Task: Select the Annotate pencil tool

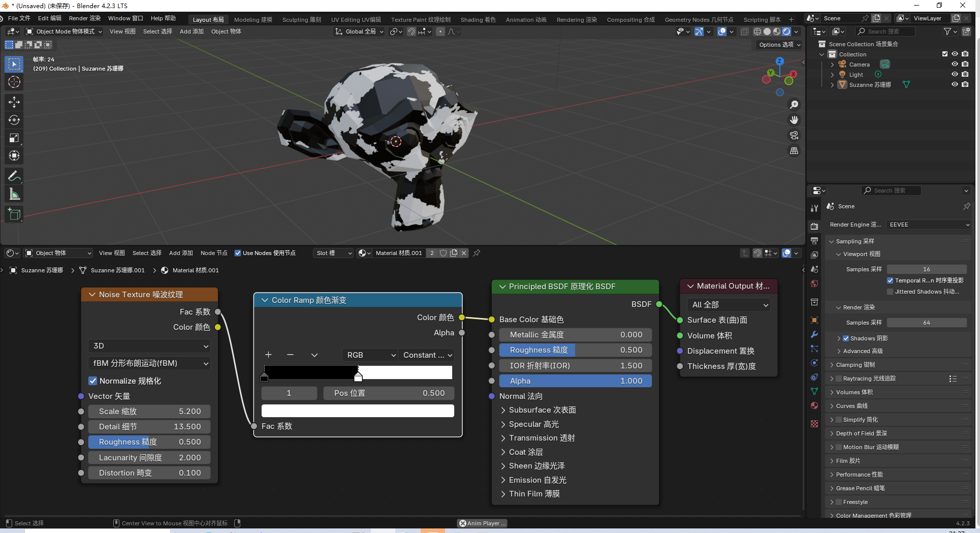Action: 14,176
